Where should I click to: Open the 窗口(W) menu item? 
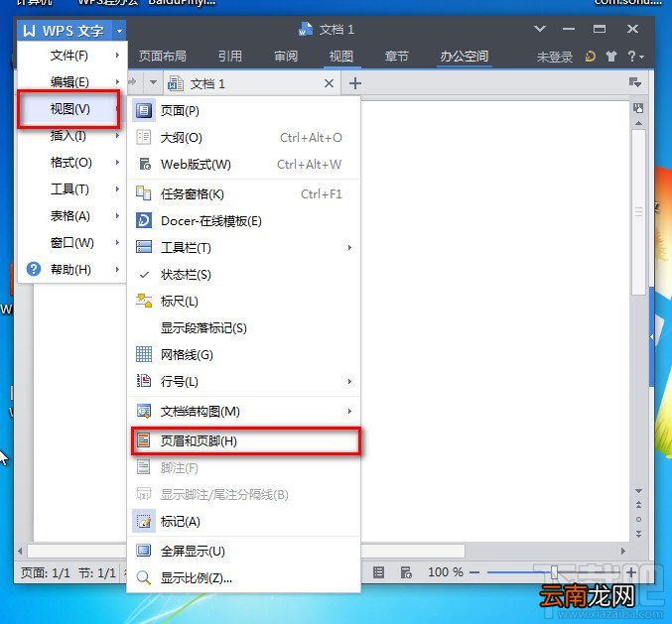pyautogui.click(x=72, y=243)
